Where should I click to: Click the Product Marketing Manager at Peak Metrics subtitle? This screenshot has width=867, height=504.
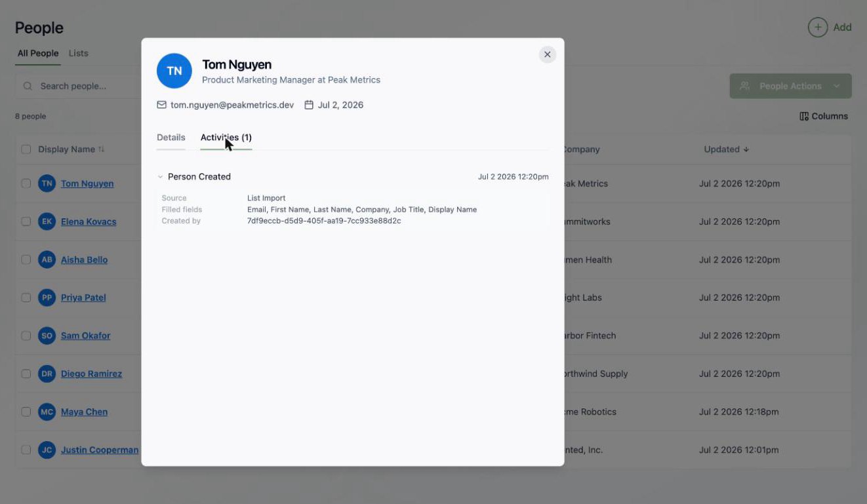coord(291,80)
